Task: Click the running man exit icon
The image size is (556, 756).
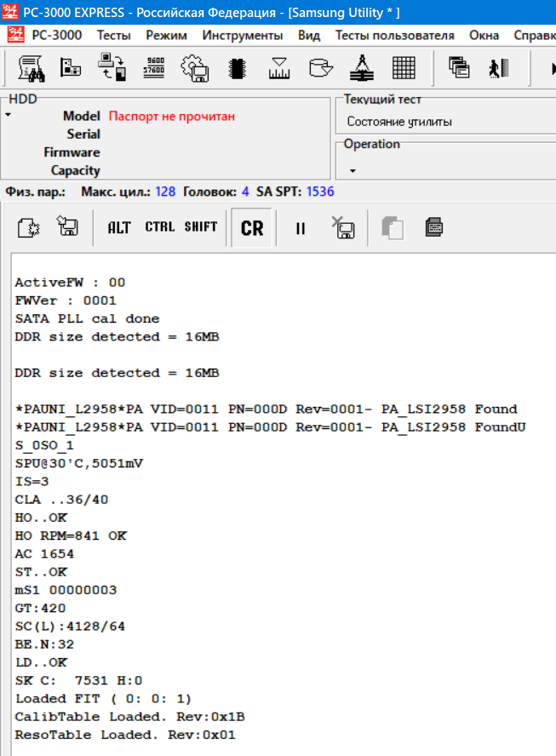Action: point(499,68)
